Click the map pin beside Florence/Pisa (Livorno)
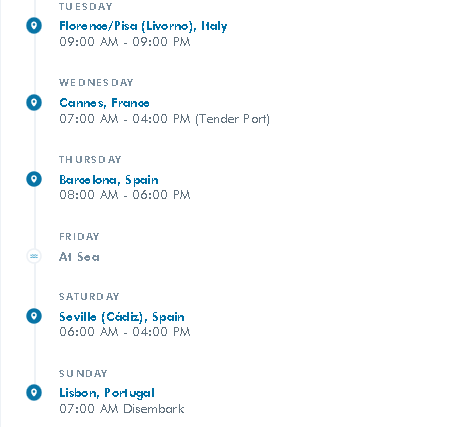Screen dimensions: 463x427 click(34, 26)
